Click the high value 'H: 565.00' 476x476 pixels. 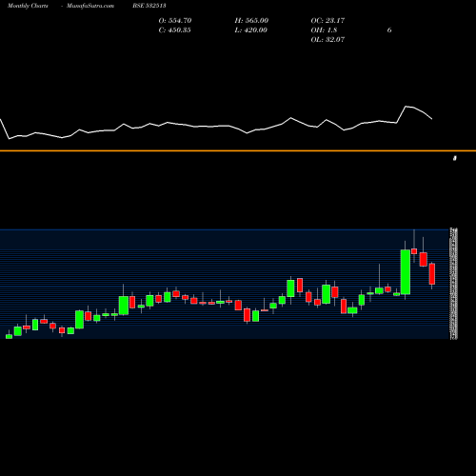(251, 21)
